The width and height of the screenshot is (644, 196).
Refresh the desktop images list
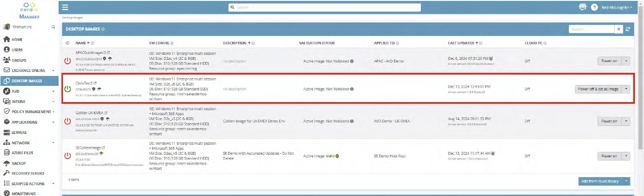point(628,29)
